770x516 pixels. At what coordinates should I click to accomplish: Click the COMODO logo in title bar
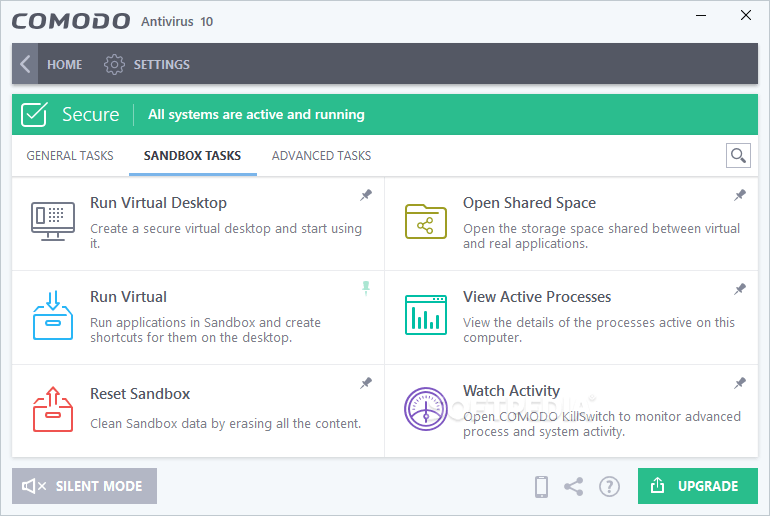coord(71,21)
